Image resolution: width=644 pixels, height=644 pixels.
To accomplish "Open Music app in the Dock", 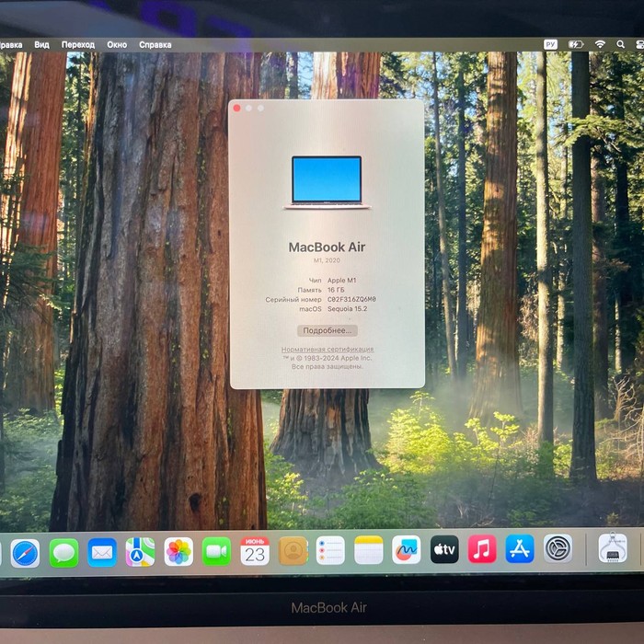I will (x=482, y=548).
